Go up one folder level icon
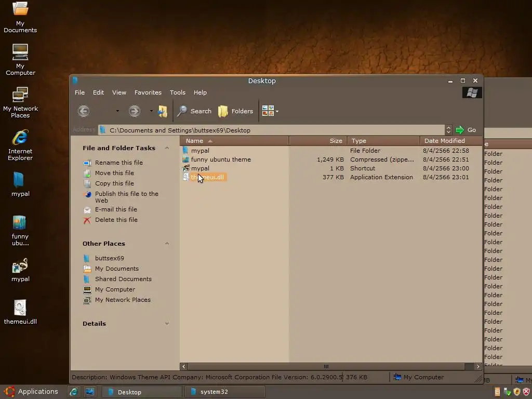The image size is (532, 399). [163, 111]
